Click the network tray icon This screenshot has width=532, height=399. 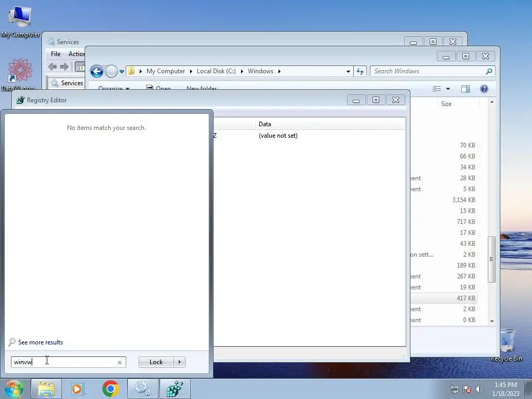(x=454, y=389)
